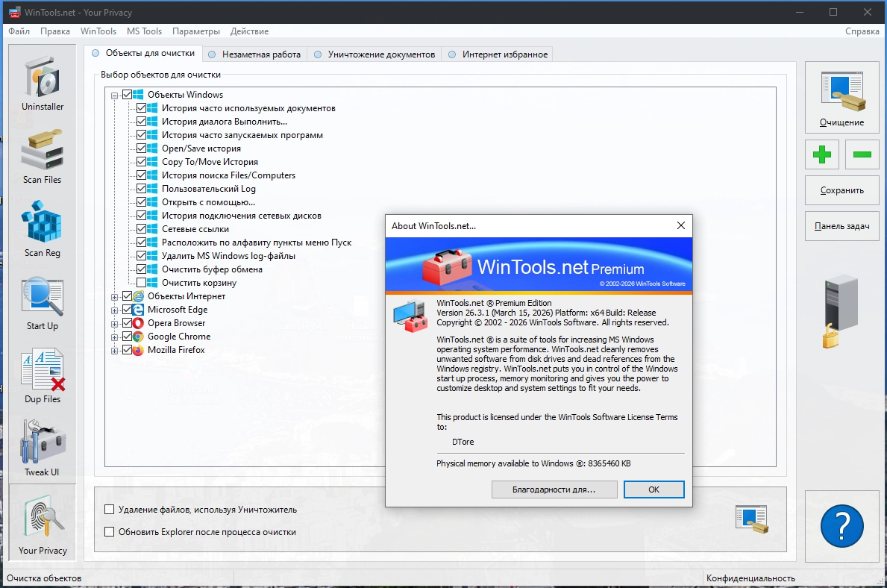887x588 pixels.
Task: Toggle Open/Save история checkbox
Action: coord(142,148)
